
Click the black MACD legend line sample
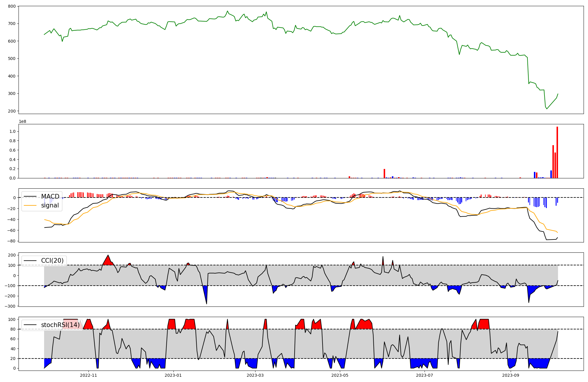(30, 196)
